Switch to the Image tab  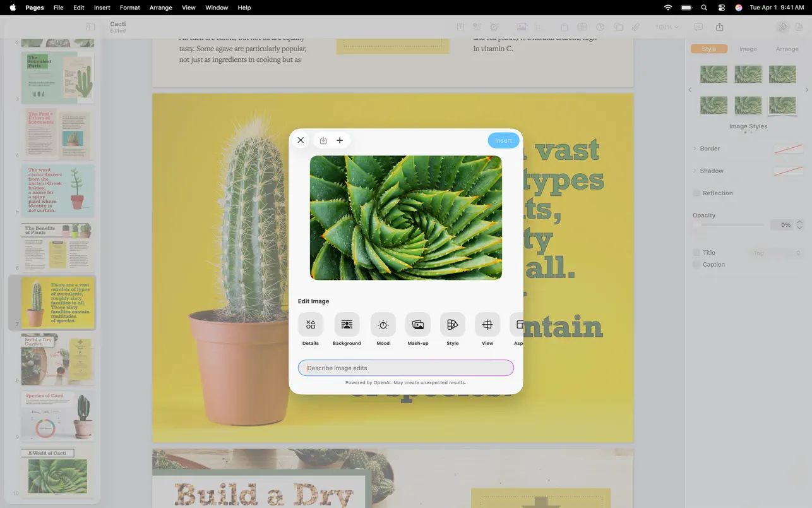click(748, 49)
